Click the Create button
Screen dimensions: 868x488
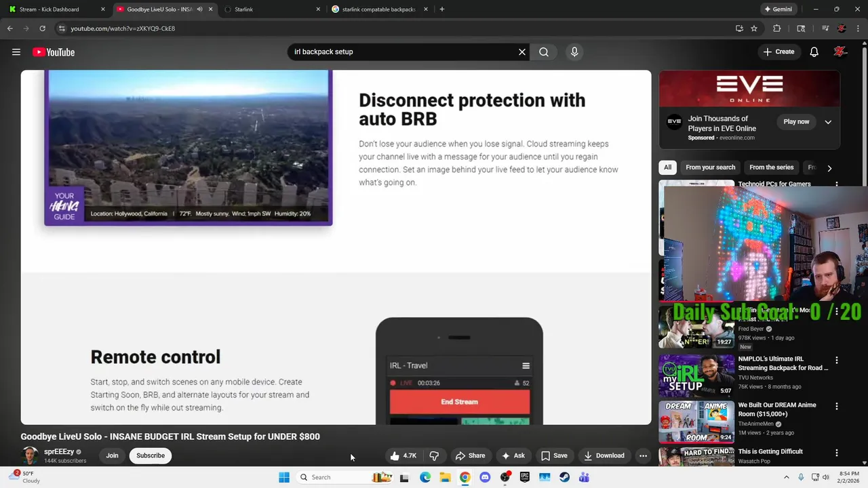778,52
